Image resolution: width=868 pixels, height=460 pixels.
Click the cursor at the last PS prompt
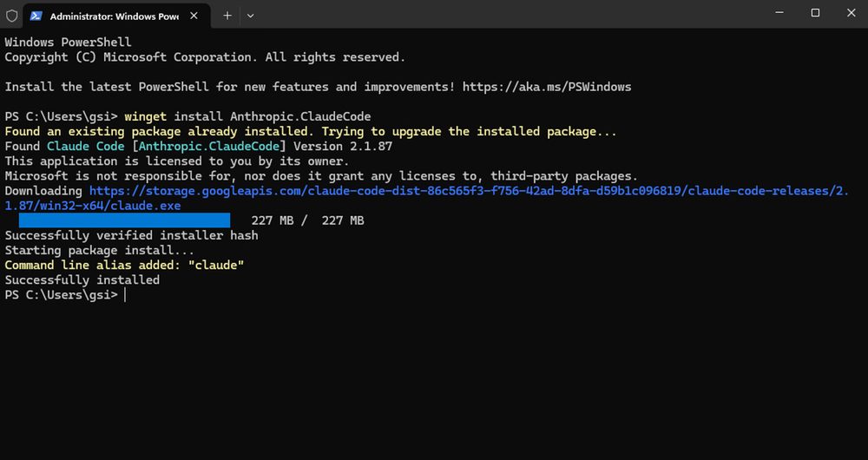[125, 295]
